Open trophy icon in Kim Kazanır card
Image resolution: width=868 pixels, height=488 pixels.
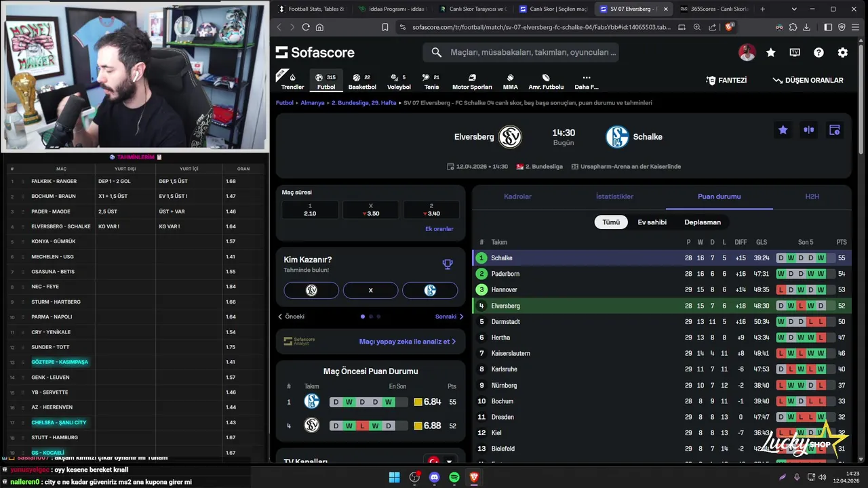tap(447, 264)
